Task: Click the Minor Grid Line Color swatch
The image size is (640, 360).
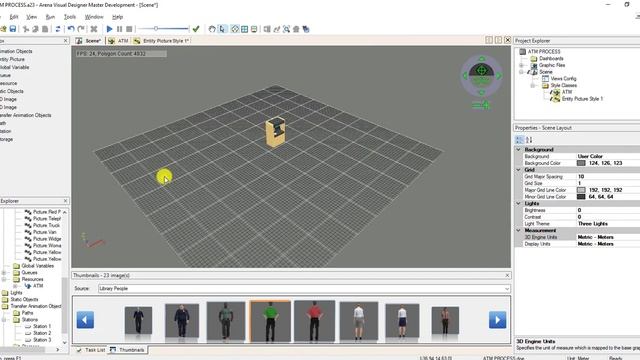Action: pyautogui.click(x=581, y=197)
